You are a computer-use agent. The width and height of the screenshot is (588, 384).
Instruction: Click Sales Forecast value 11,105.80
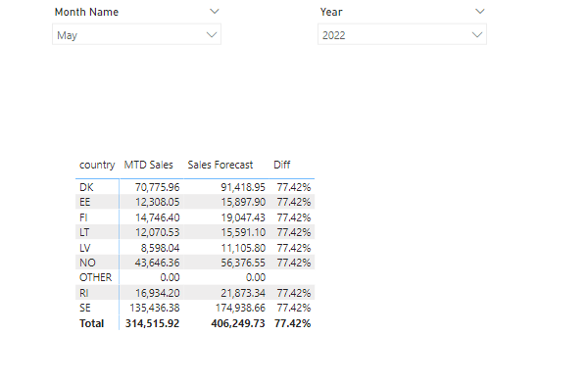point(243,248)
